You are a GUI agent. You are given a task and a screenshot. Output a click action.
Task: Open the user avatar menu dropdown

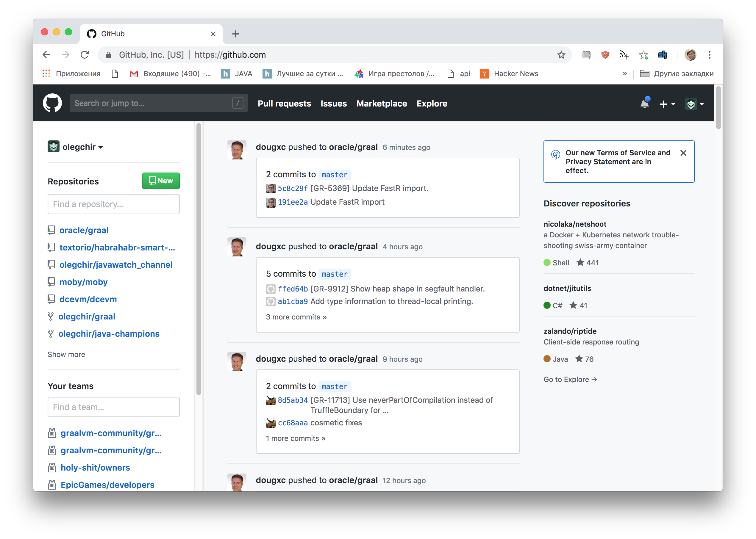coord(695,104)
